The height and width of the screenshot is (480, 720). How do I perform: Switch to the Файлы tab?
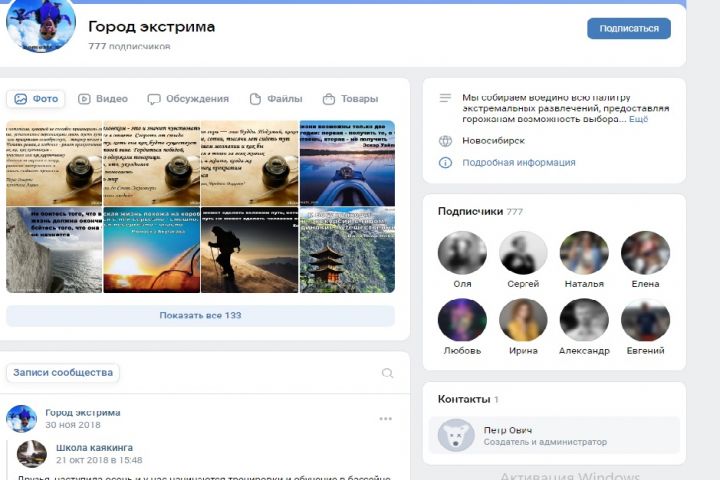[x=276, y=99]
